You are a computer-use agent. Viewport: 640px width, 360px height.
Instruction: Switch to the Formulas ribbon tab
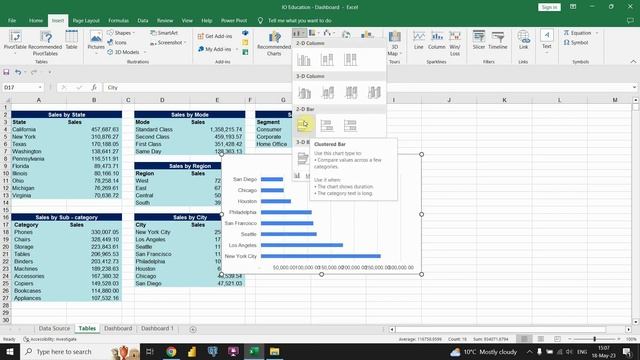click(118, 20)
